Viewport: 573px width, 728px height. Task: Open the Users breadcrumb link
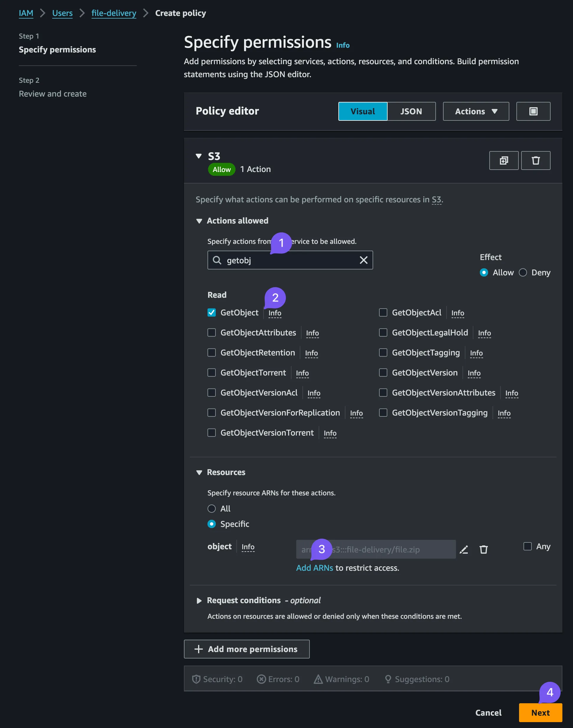62,13
